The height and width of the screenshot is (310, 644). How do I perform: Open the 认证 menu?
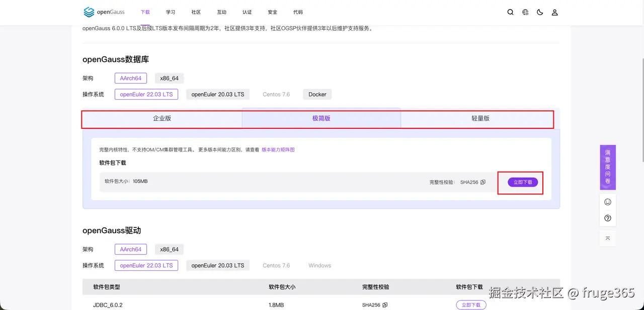tap(247, 12)
